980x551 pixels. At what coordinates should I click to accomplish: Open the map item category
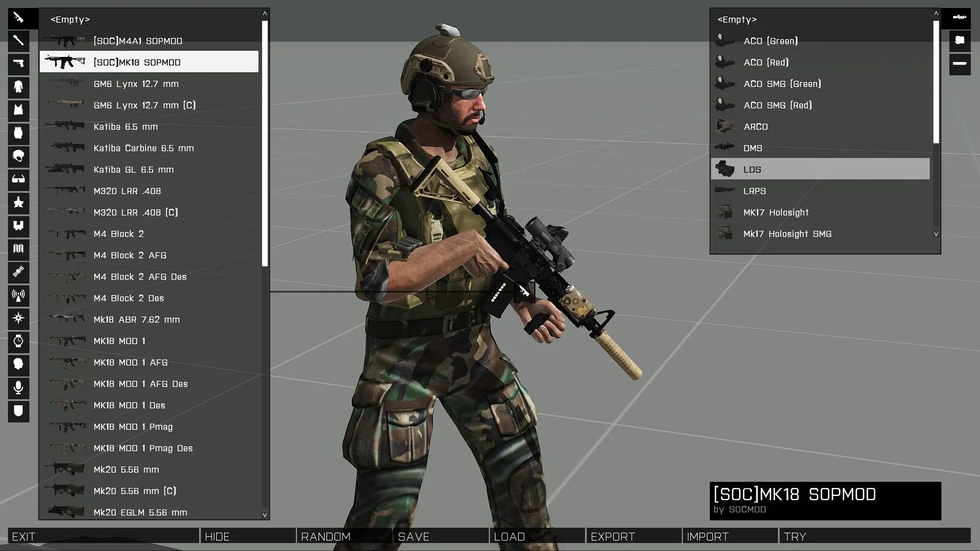[x=18, y=249]
